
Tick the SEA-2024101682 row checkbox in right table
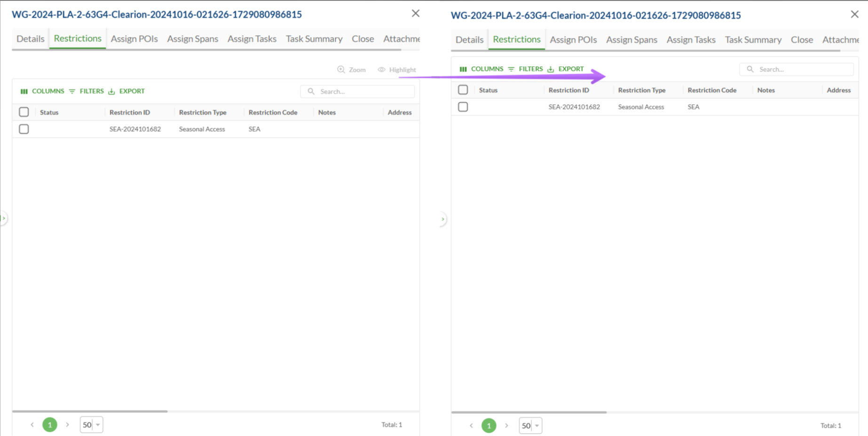point(463,107)
